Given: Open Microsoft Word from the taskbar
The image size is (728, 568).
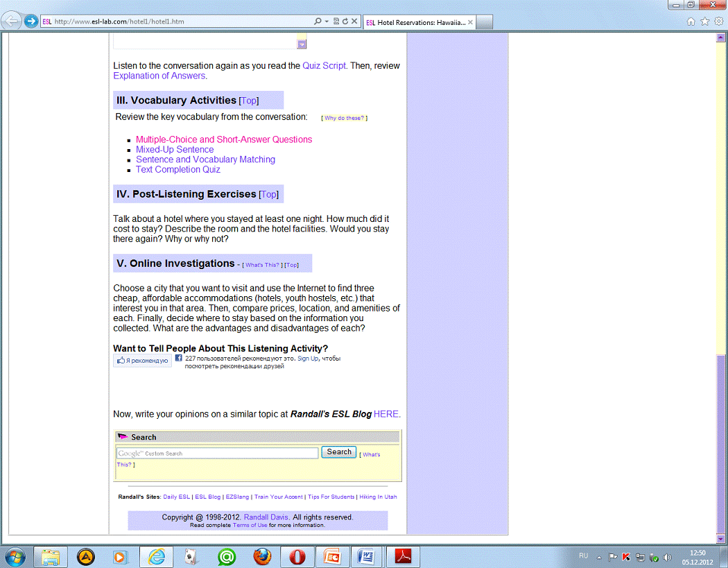Looking at the screenshot, I should 367,556.
